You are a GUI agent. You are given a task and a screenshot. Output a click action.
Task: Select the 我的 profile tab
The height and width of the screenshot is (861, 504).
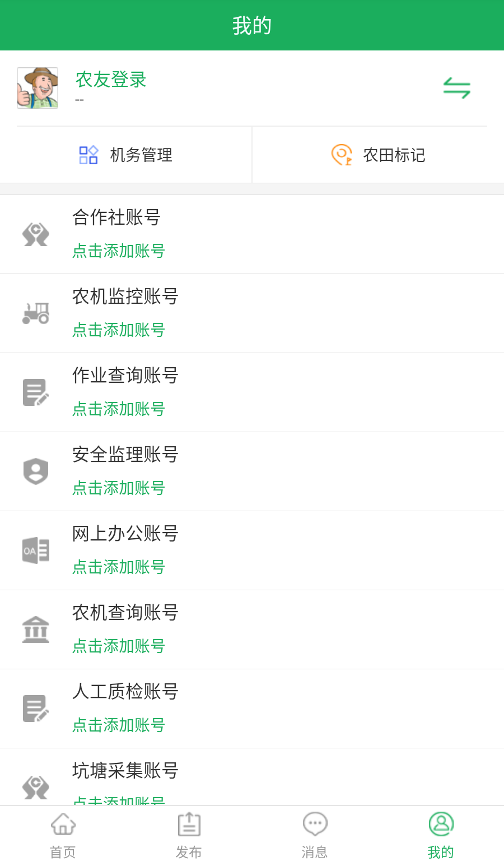pos(441,834)
